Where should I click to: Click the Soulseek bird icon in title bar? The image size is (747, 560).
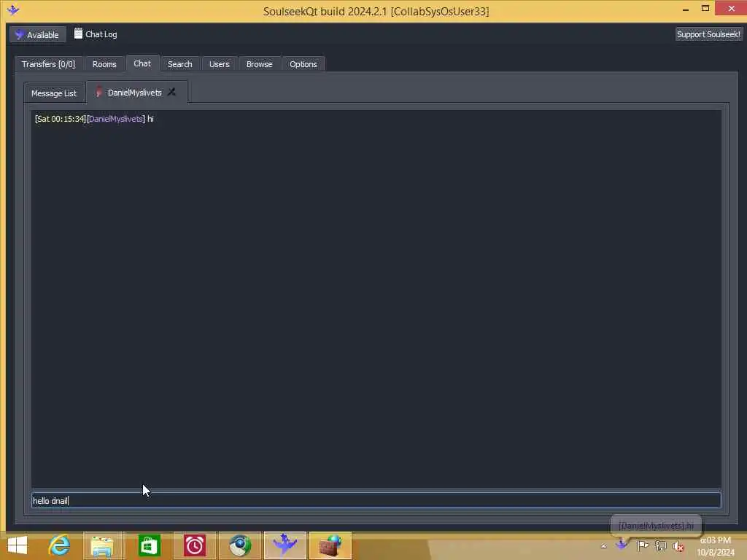(13, 10)
